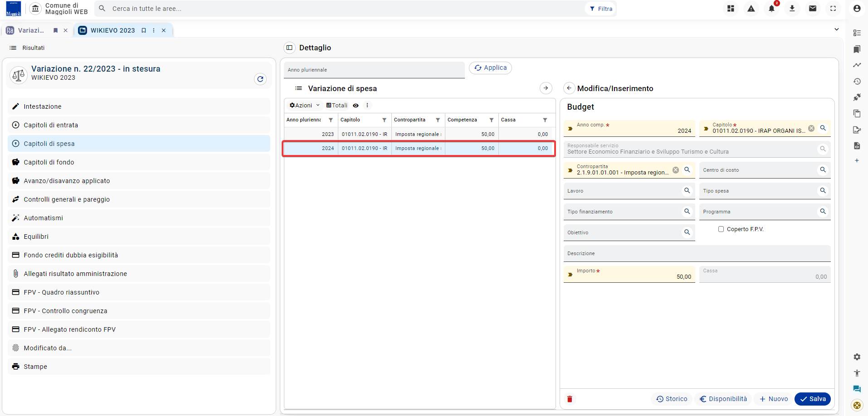868x416 pixels.
Task: Open WIKIEVO 2023 tab options menu
Action: coord(154,30)
